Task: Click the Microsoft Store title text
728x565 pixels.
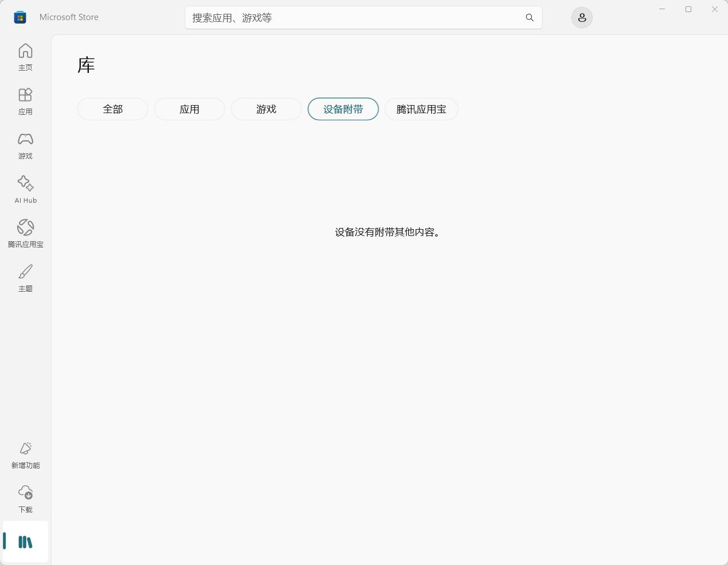Action: point(69,17)
